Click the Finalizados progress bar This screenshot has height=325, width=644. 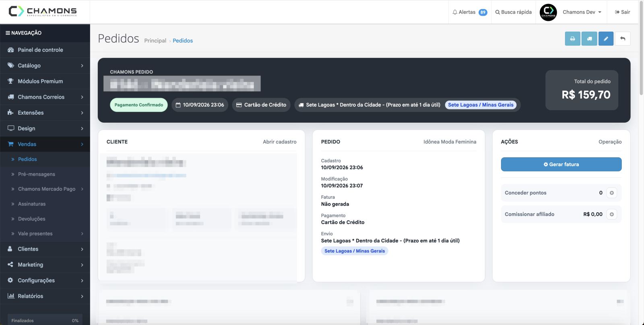[45, 320]
